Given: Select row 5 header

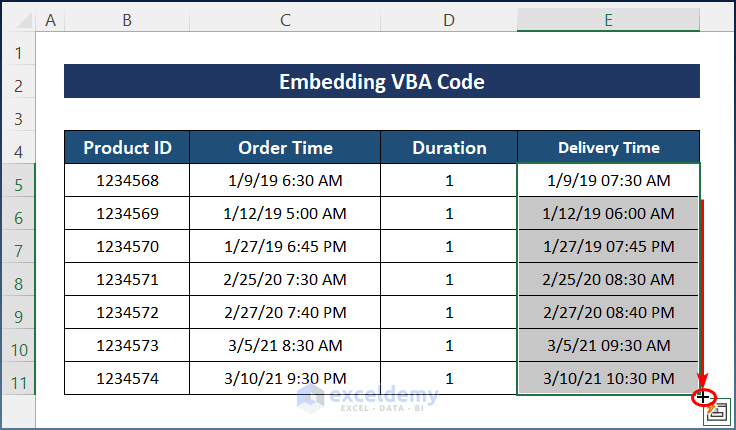Looking at the screenshot, I should [x=18, y=181].
